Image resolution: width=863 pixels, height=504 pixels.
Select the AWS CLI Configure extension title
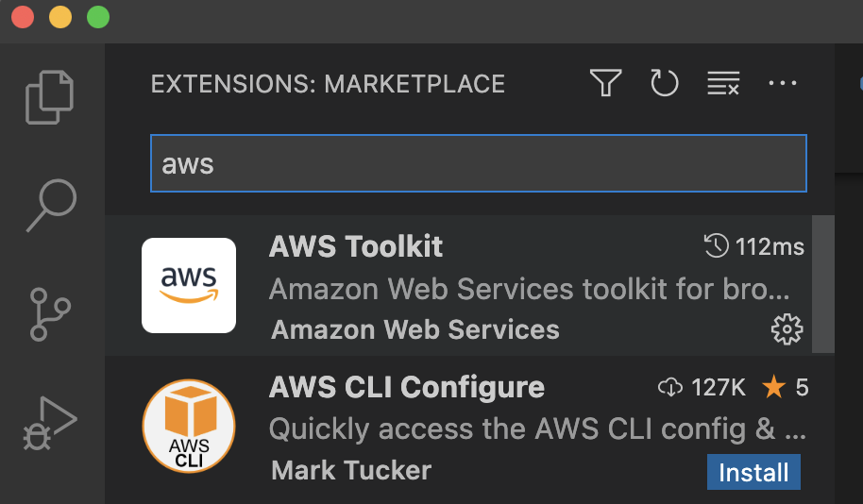pos(407,387)
